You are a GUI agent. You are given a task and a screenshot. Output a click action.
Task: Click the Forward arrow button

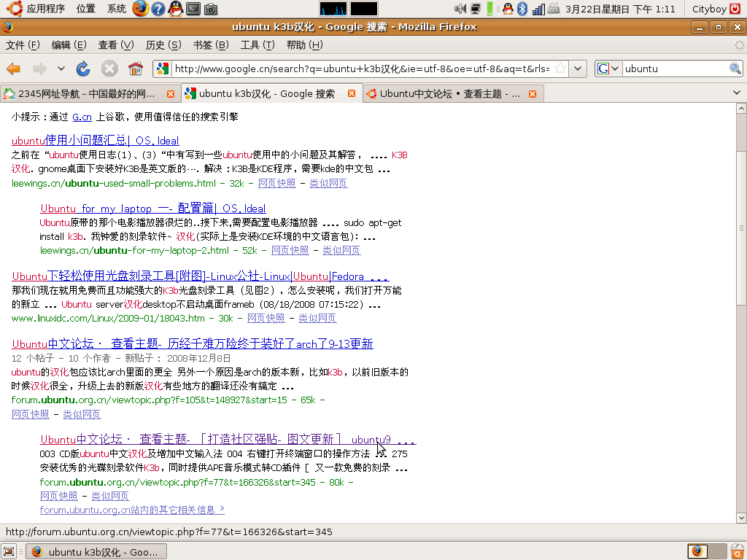[x=39, y=69]
